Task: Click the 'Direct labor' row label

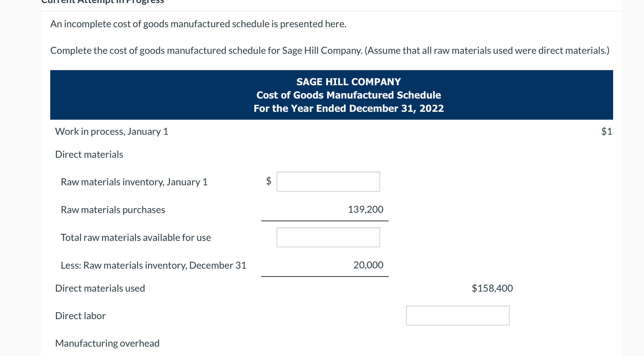Action: coord(80,316)
